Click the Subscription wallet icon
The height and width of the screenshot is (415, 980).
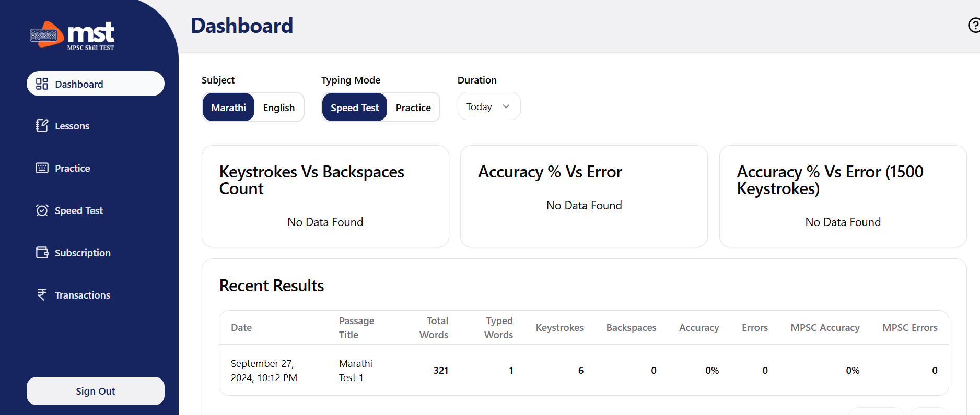(42, 253)
